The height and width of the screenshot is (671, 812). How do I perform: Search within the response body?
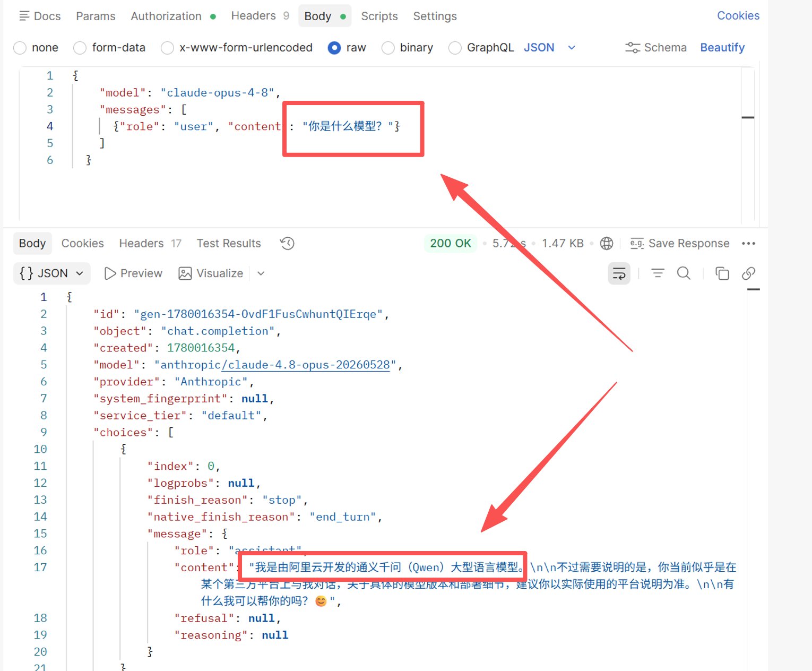pyautogui.click(x=684, y=273)
